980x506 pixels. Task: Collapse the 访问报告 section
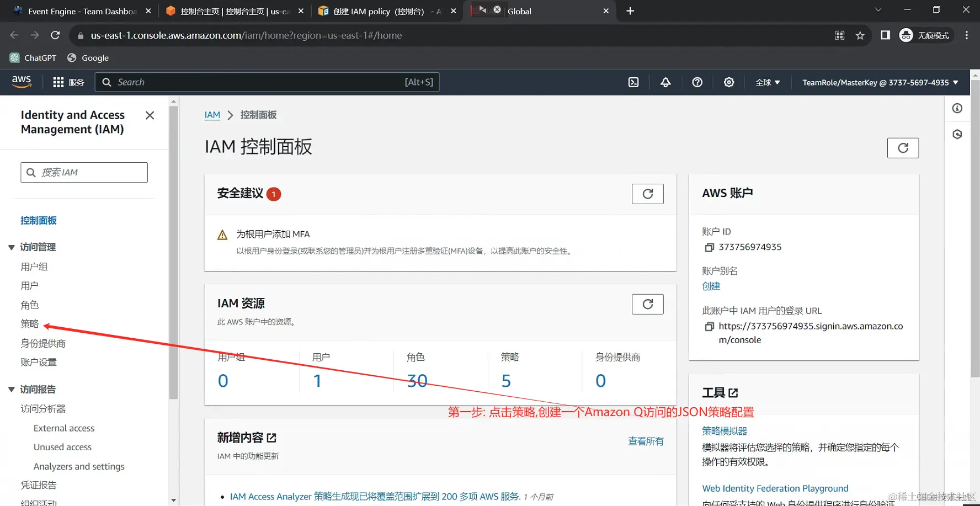(11, 390)
